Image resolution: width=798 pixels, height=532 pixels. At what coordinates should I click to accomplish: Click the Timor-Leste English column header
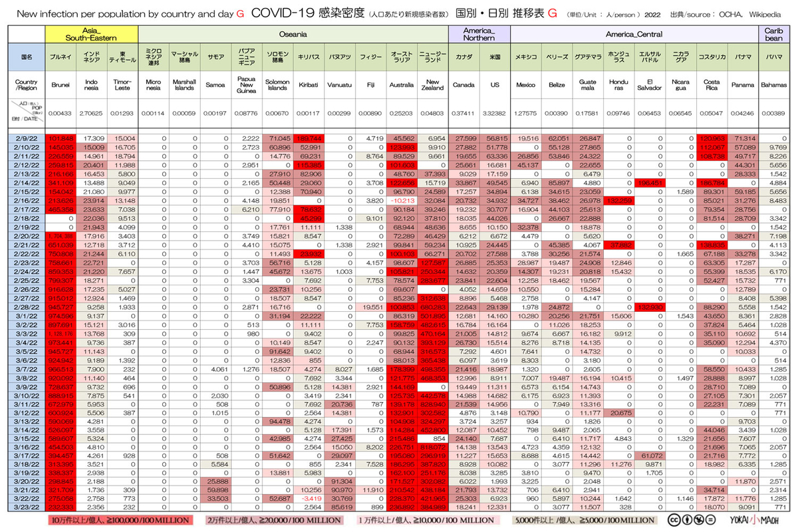click(x=123, y=85)
